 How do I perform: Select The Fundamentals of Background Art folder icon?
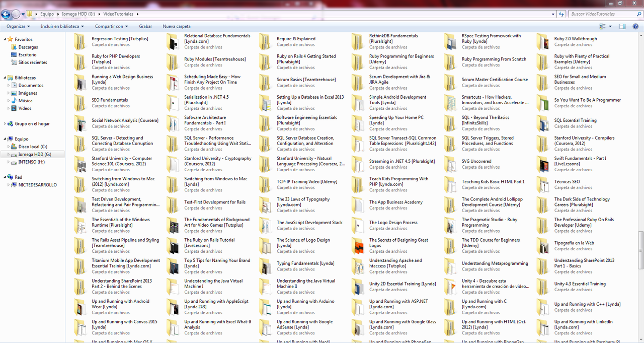pyautogui.click(x=173, y=225)
